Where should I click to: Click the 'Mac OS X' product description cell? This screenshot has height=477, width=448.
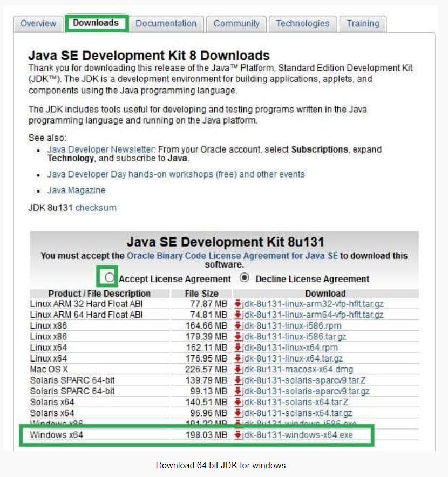49,370
